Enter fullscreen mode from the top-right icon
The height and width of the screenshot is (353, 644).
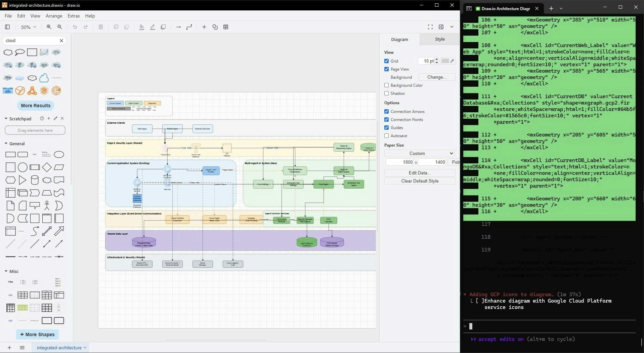tap(430, 27)
